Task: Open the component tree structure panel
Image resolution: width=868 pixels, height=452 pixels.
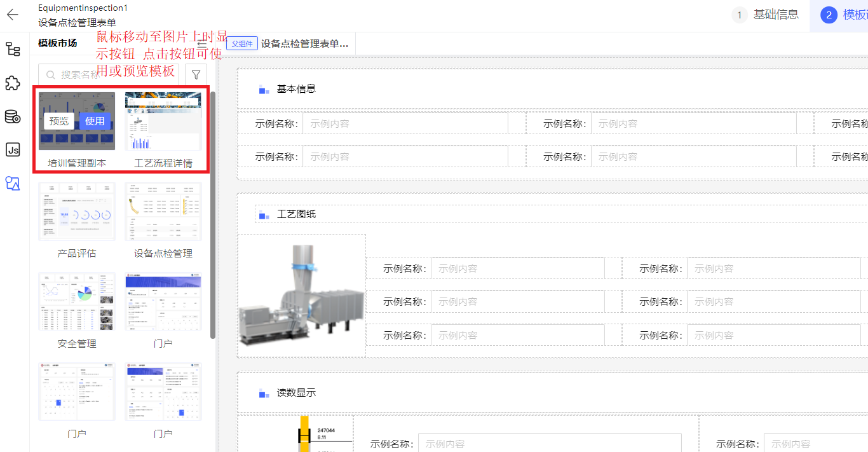Action: pos(13,49)
